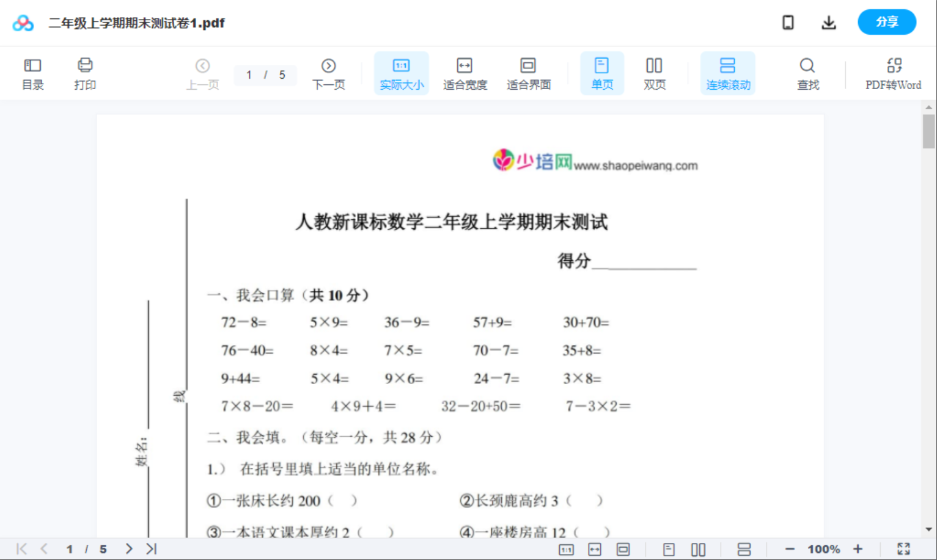Click zoom-in plus in the status bar

[858, 548]
